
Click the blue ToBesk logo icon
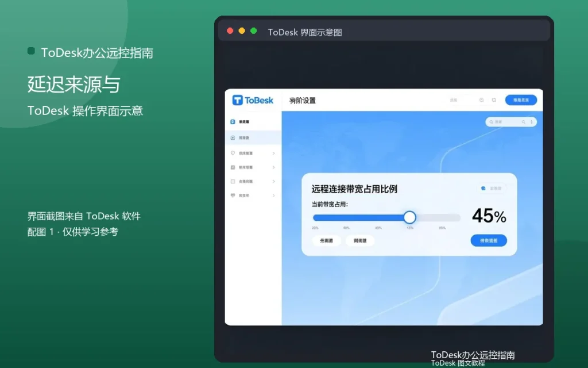pos(237,100)
